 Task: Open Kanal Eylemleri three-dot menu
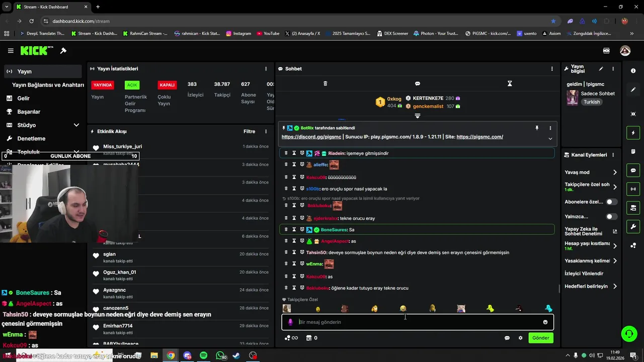pyautogui.click(x=613, y=155)
